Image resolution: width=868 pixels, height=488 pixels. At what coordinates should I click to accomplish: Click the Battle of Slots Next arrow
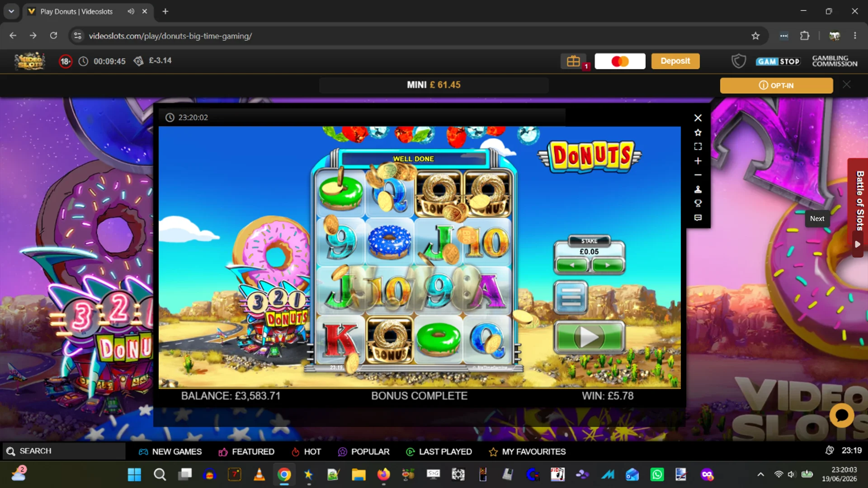click(858, 244)
